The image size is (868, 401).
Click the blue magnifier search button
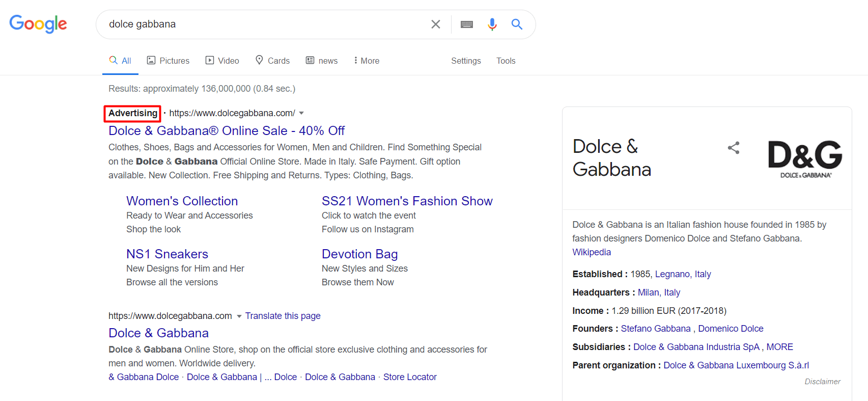click(517, 24)
